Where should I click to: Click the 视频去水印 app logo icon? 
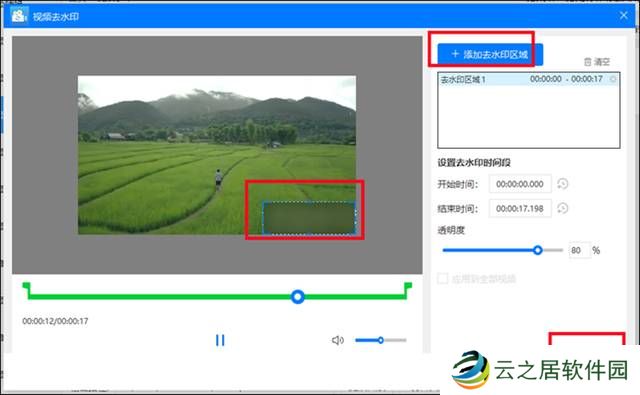click(18, 16)
